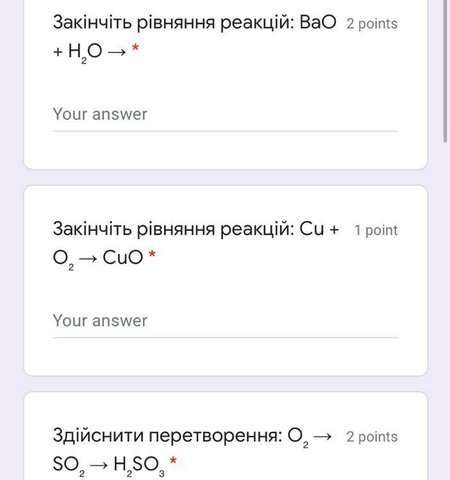Click the question title "Закінчіть рівняння реакцій: BaO"

pos(195,23)
